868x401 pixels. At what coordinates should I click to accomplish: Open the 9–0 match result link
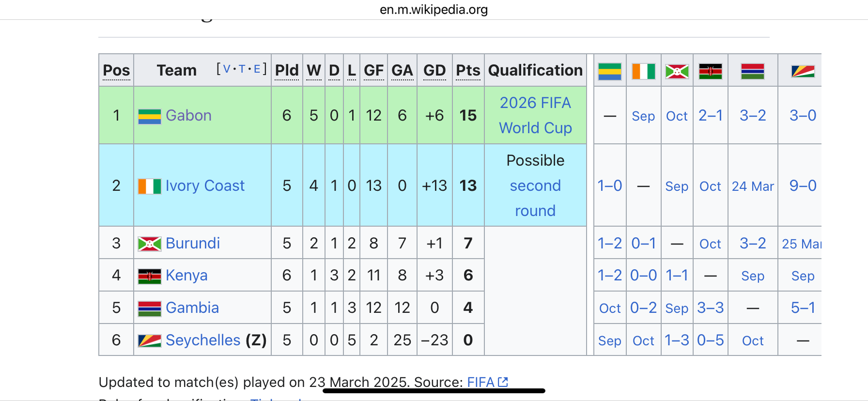click(x=803, y=185)
